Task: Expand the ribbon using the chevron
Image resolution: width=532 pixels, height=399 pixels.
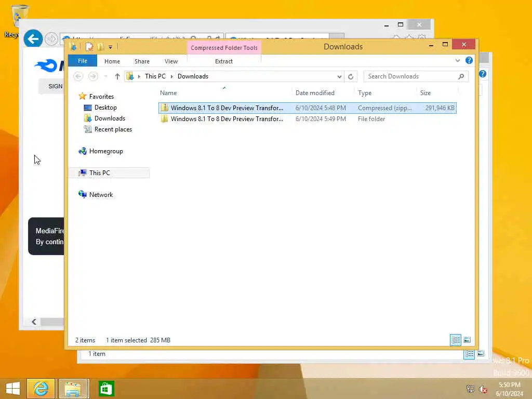Action: pos(458,61)
